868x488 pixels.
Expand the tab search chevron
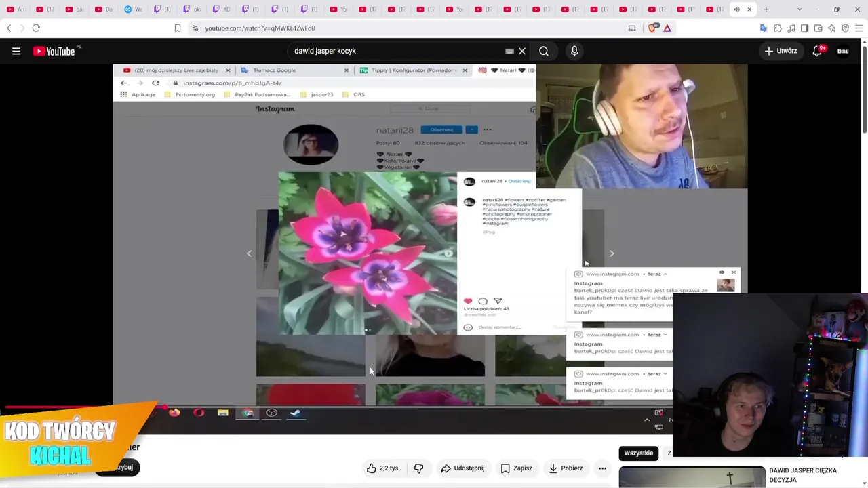coord(800,9)
